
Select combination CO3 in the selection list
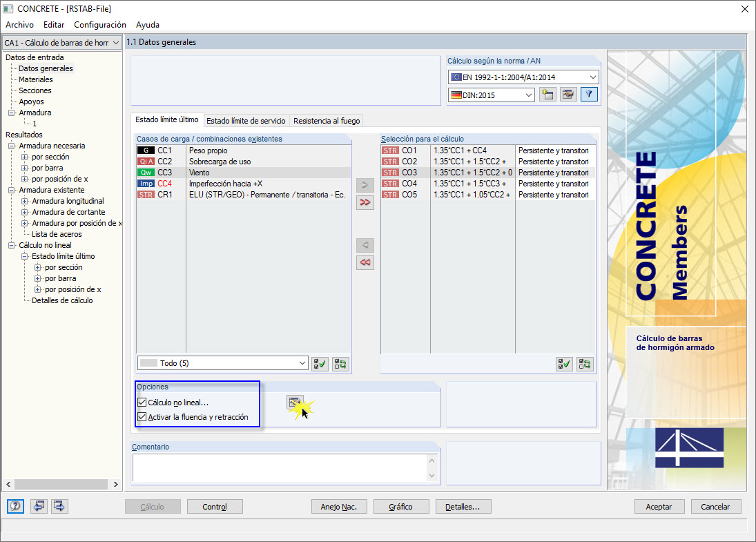pyautogui.click(x=488, y=173)
